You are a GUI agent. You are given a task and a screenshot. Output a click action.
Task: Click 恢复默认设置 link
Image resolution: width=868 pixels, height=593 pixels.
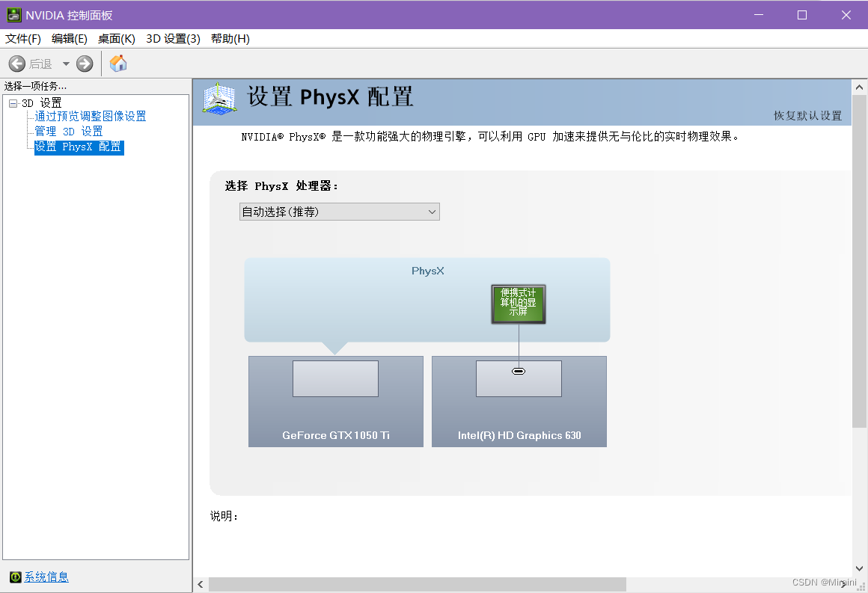click(x=807, y=116)
